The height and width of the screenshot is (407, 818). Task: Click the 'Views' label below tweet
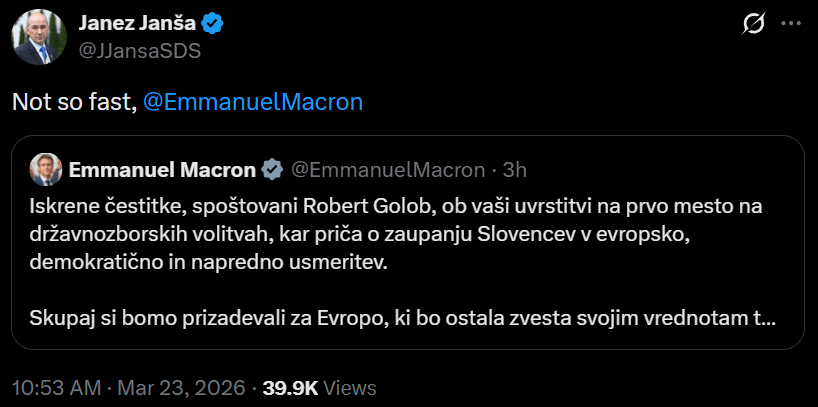351,387
